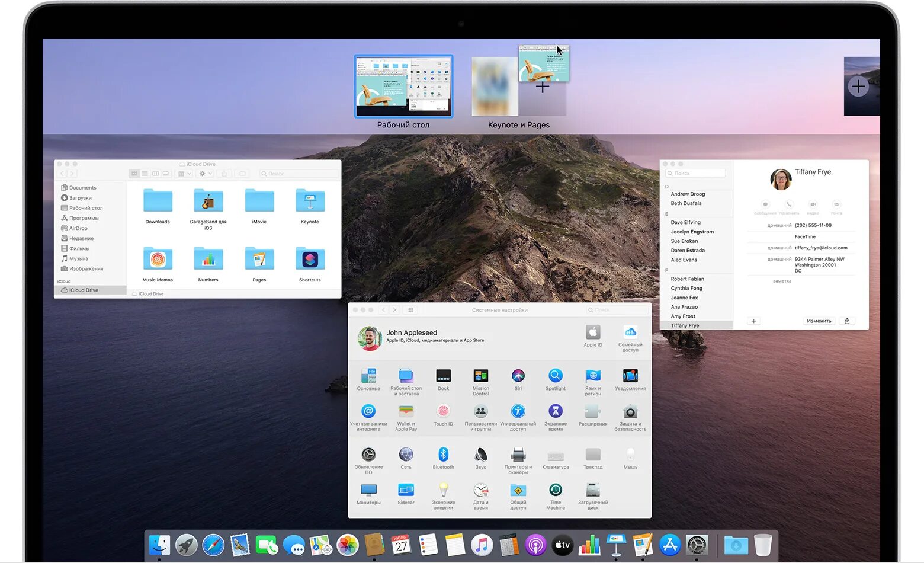Screen dimensions: 924x563
Task: Open Spotlight preferences
Action: pyautogui.click(x=555, y=380)
